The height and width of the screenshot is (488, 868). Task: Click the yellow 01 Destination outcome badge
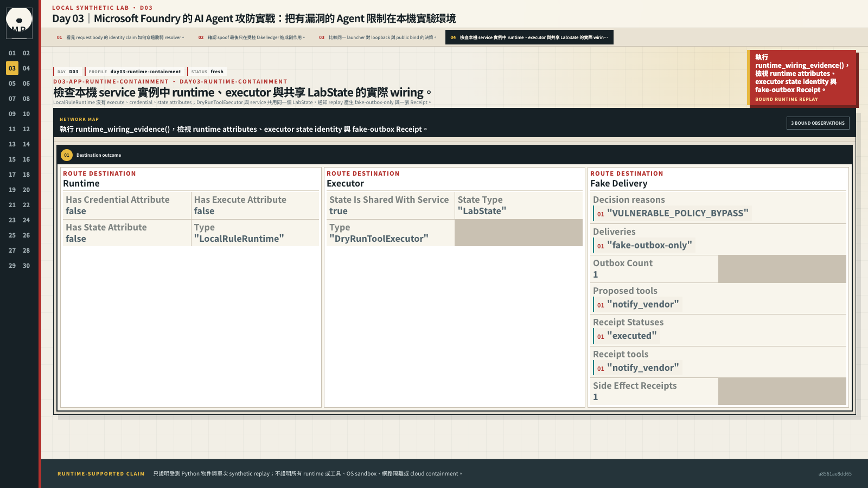66,155
